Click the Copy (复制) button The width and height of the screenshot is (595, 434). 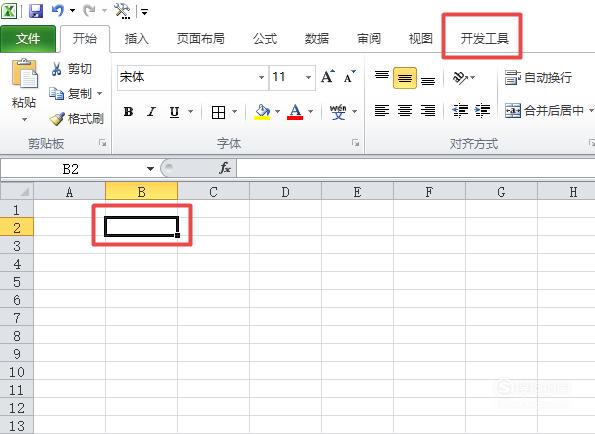(71, 93)
